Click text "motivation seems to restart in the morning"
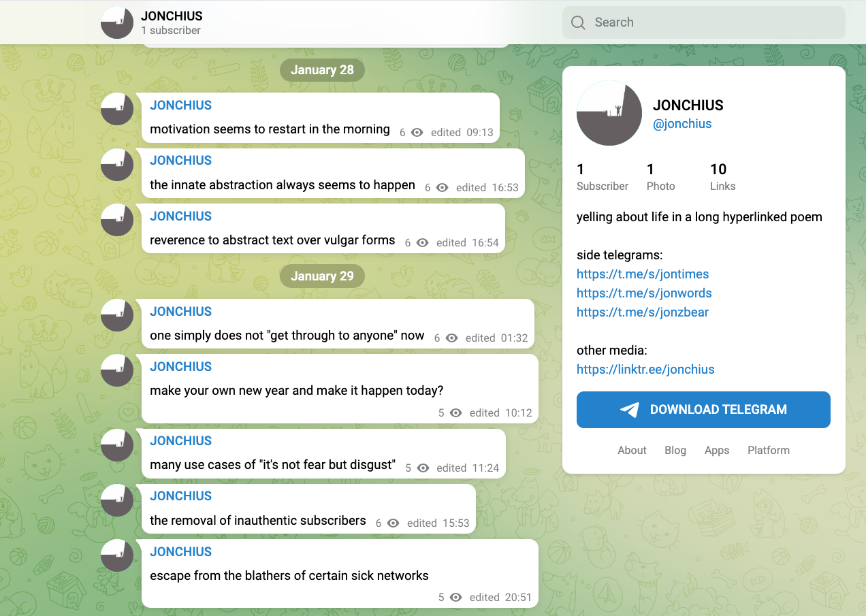Viewport: 866px width, 616px height. point(270,129)
